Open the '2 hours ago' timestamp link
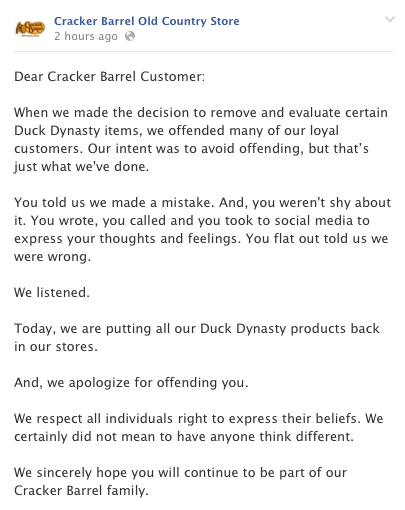Image resolution: width=405 pixels, height=510 pixels. point(86,36)
